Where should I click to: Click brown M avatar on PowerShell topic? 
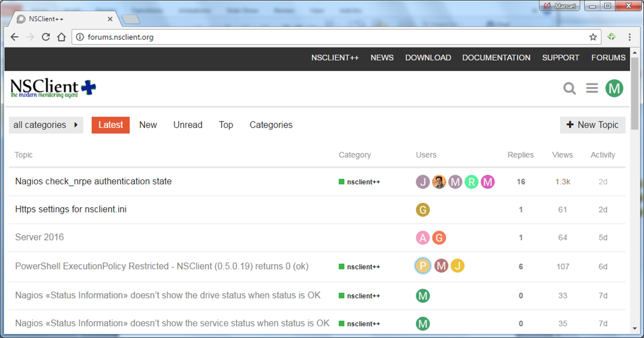coord(441,266)
